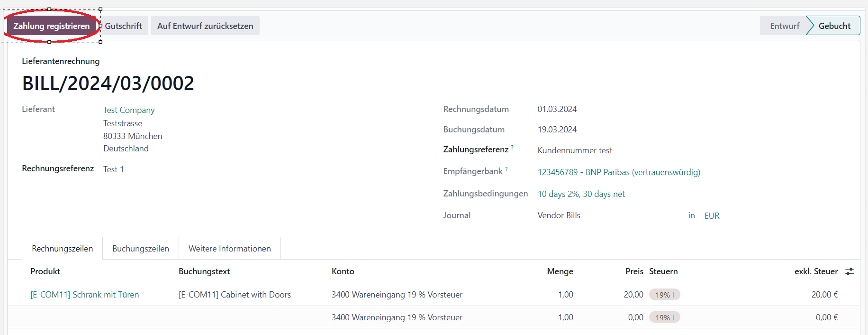
Task: Open the EUR currency link
Action: (712, 215)
